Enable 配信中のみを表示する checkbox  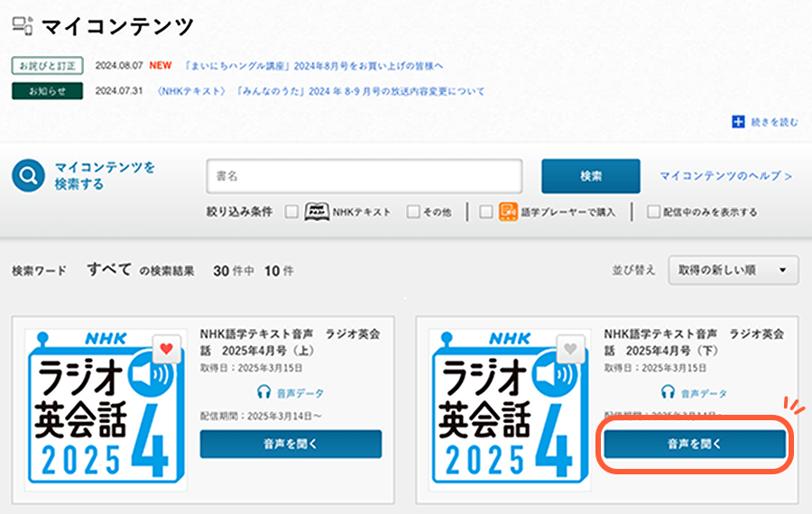653,211
